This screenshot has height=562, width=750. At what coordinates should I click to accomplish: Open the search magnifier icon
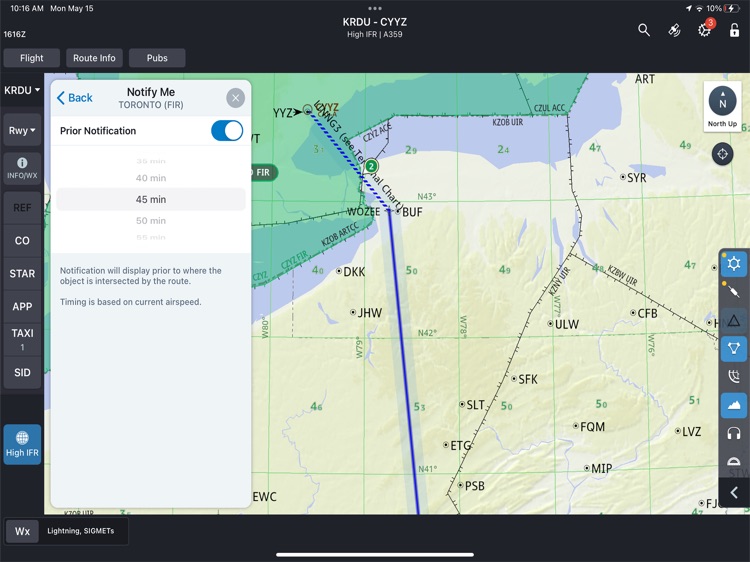point(644,30)
